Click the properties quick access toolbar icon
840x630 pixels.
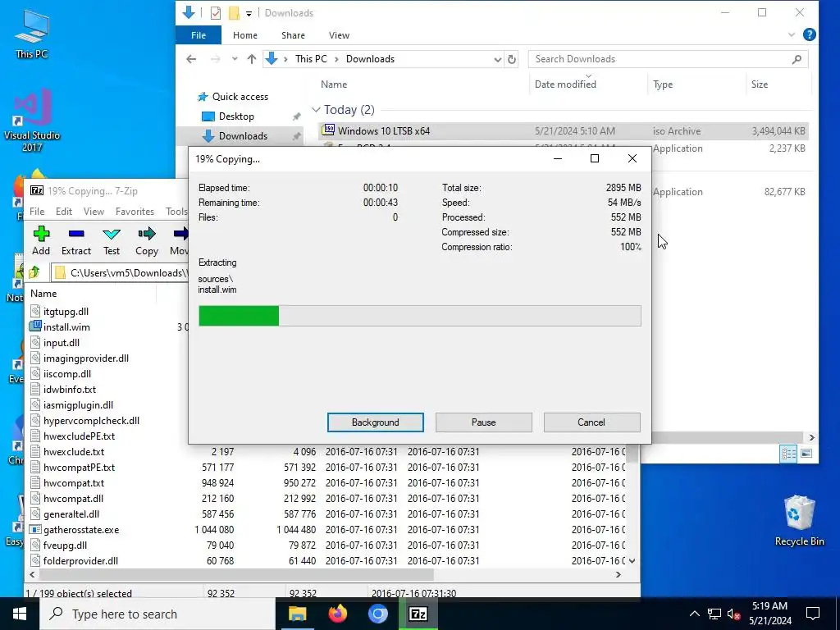(216, 13)
